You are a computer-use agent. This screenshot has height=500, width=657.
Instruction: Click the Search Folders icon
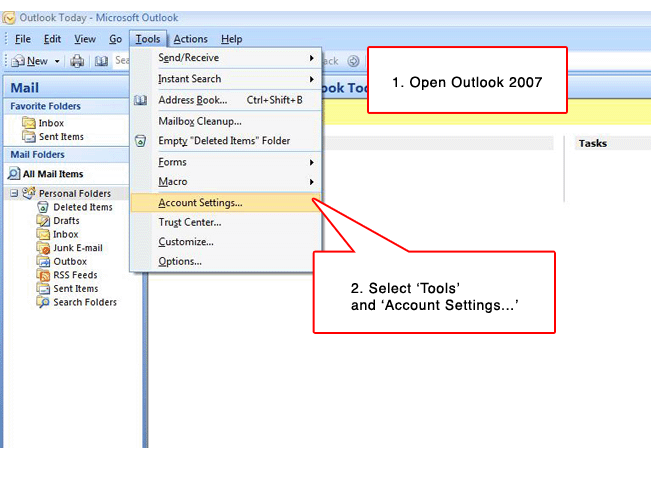44,302
